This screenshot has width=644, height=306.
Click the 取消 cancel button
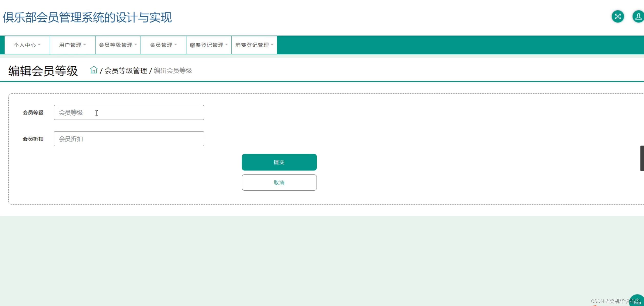[279, 182]
